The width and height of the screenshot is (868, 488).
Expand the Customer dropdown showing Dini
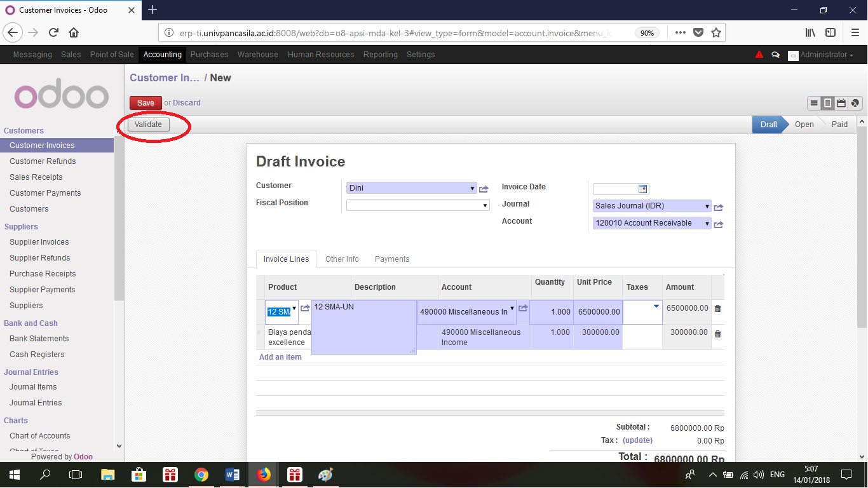click(472, 189)
